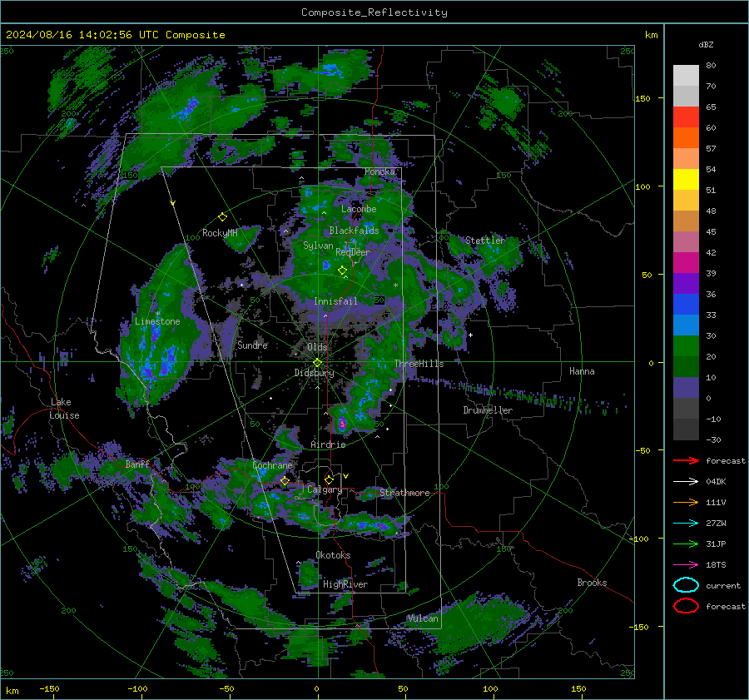This screenshot has width=749, height=700.
Task: Click the yellow 'km' label at bottom left
Action: pos(12,691)
